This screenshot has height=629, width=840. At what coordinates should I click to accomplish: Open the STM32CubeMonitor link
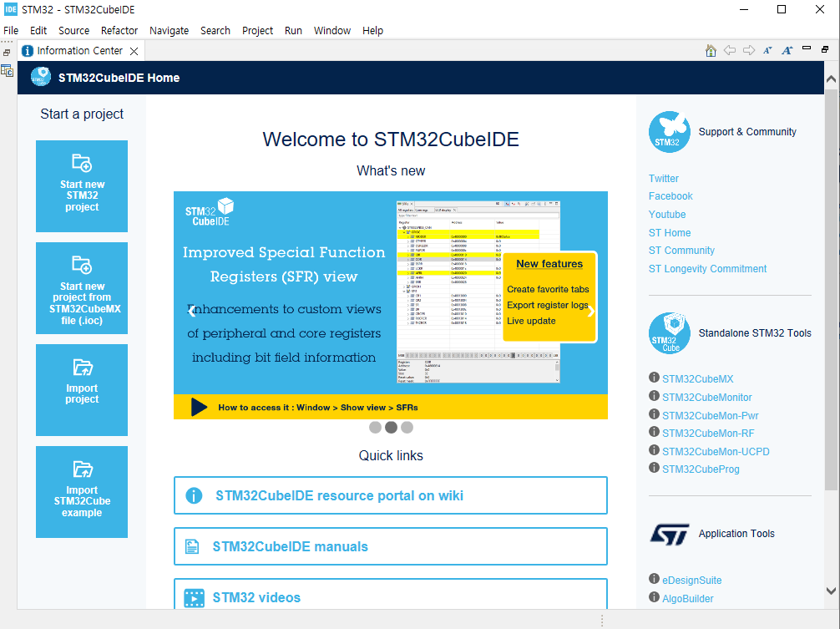click(706, 397)
